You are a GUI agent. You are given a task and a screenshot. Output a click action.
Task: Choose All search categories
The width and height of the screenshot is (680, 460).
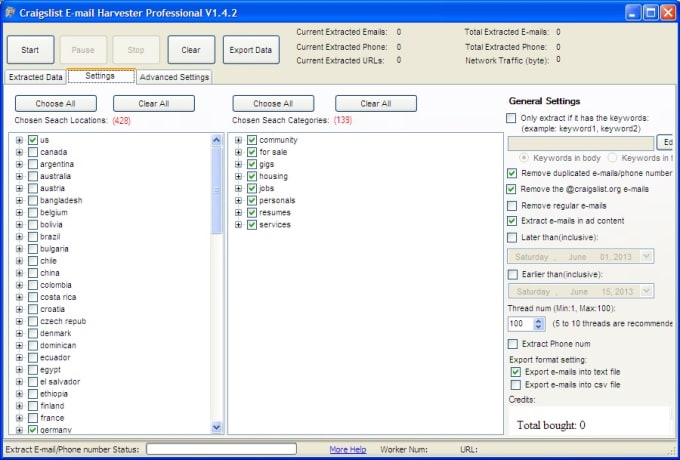pos(273,104)
